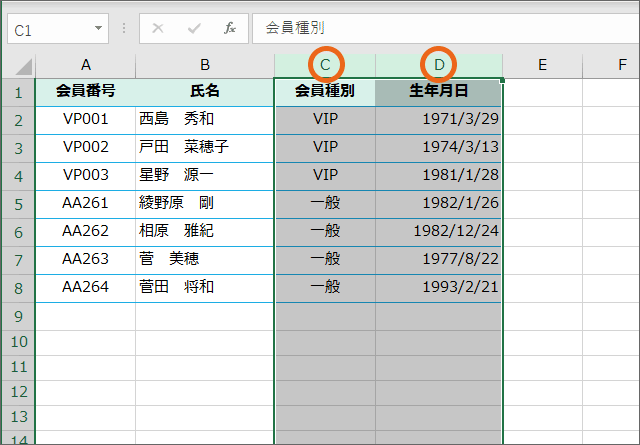Click the date cell 1977/8/22
This screenshot has height=445, width=640.
[x=439, y=260]
